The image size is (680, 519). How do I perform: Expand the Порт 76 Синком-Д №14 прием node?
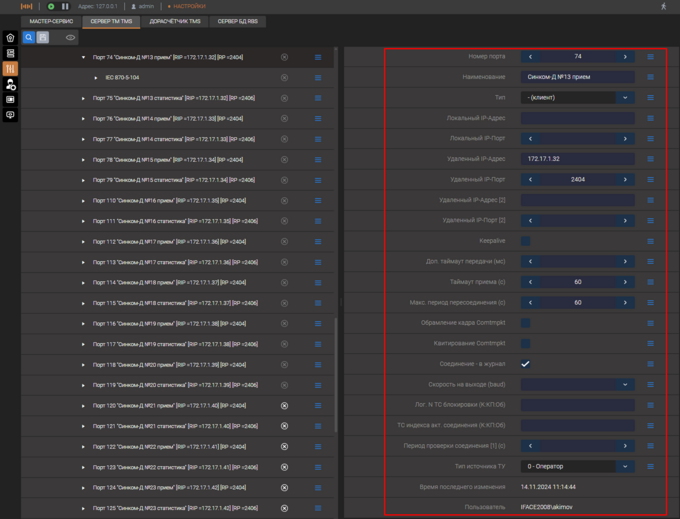pyautogui.click(x=84, y=118)
